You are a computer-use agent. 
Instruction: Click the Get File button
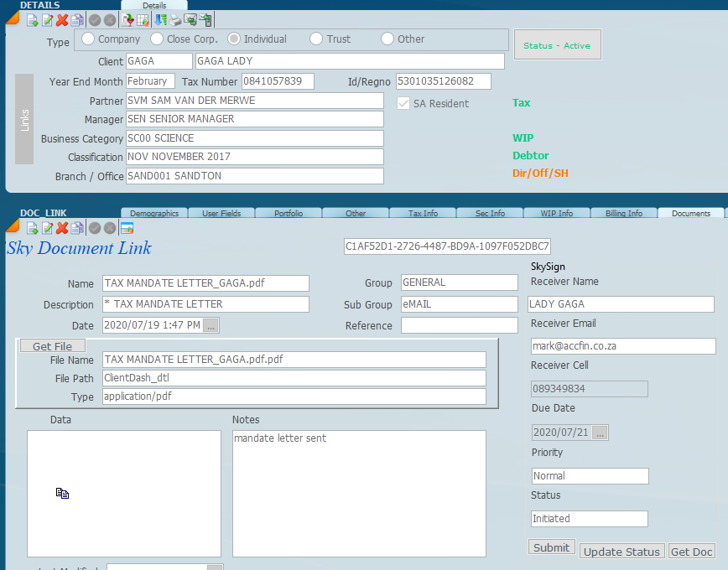click(52, 346)
